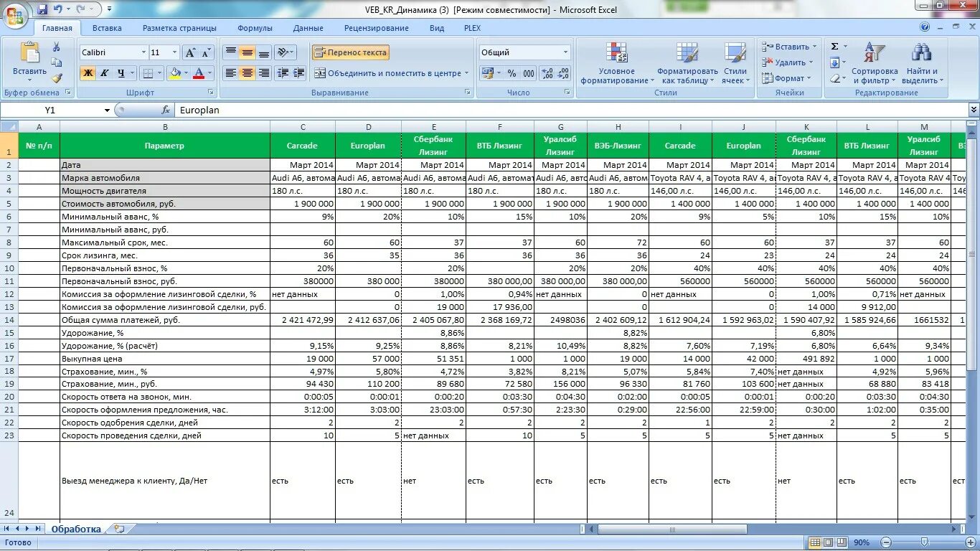Viewport: 980px width, 551px height.
Task: Click the insert new worksheet tab icon
Action: [x=119, y=529]
